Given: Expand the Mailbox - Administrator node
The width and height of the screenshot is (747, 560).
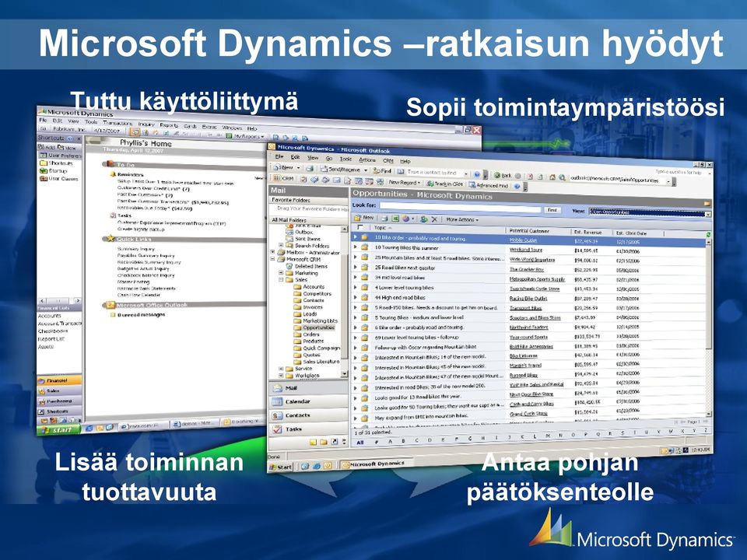Looking at the screenshot, I should click(273, 252).
